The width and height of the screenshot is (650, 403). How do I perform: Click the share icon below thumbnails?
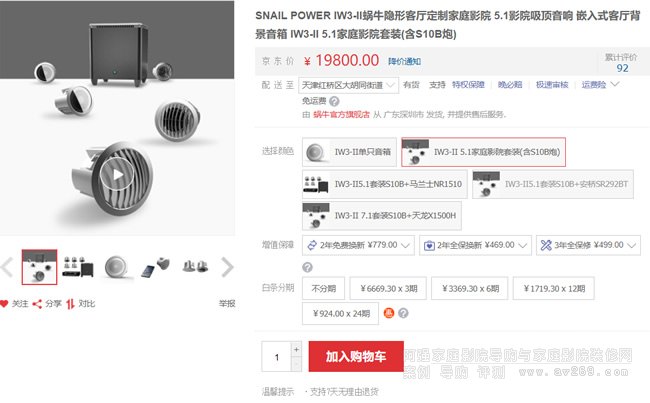click(x=37, y=304)
